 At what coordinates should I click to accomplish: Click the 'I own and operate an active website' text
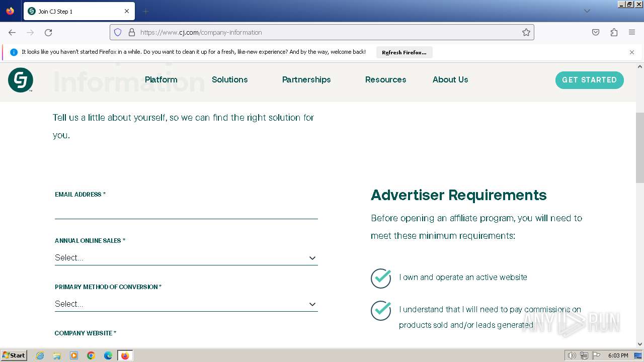(x=463, y=277)
